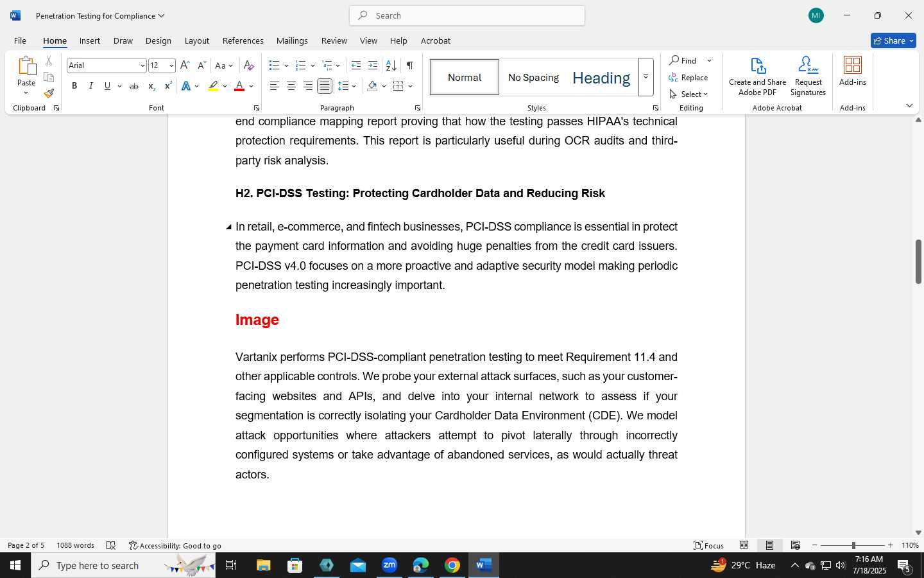Click the Paste clipboard icon

(x=26, y=66)
